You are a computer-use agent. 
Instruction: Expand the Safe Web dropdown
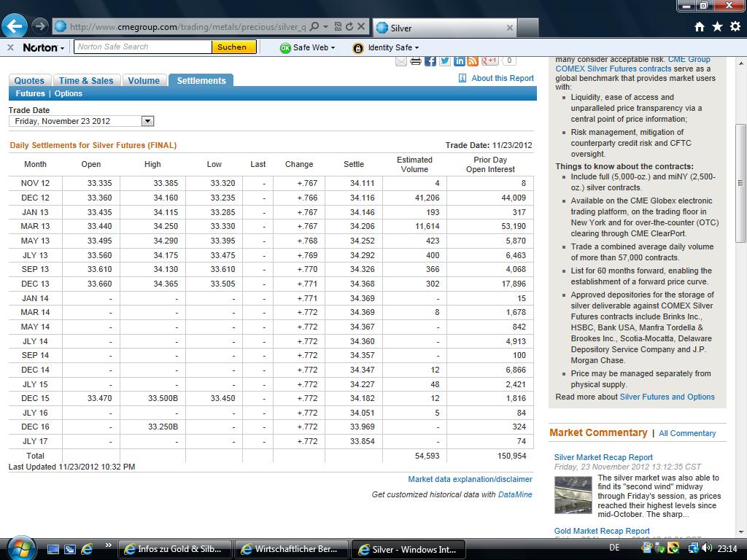tap(307, 47)
